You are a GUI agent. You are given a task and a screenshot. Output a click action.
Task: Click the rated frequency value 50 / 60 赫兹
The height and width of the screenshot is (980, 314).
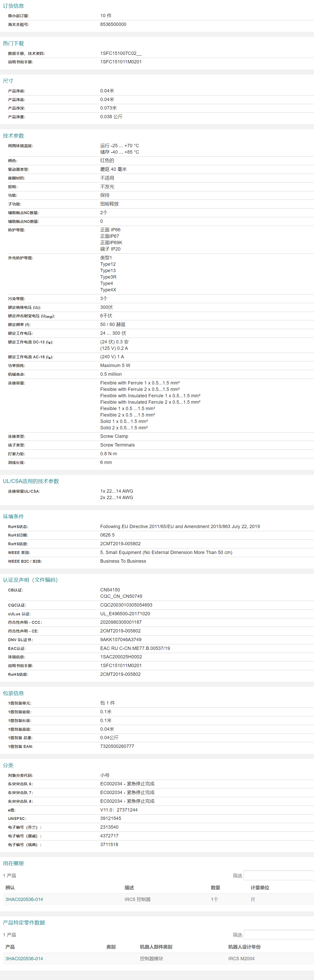point(113,324)
